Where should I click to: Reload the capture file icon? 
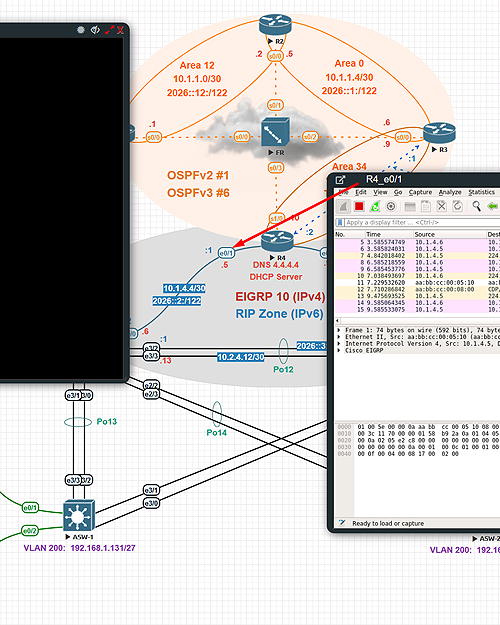click(x=457, y=206)
